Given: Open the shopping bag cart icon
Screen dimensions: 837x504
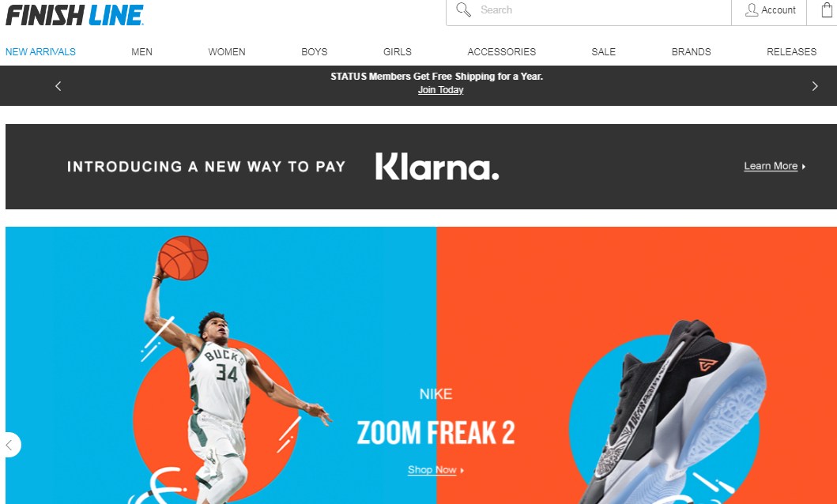Looking at the screenshot, I should tap(827, 10).
